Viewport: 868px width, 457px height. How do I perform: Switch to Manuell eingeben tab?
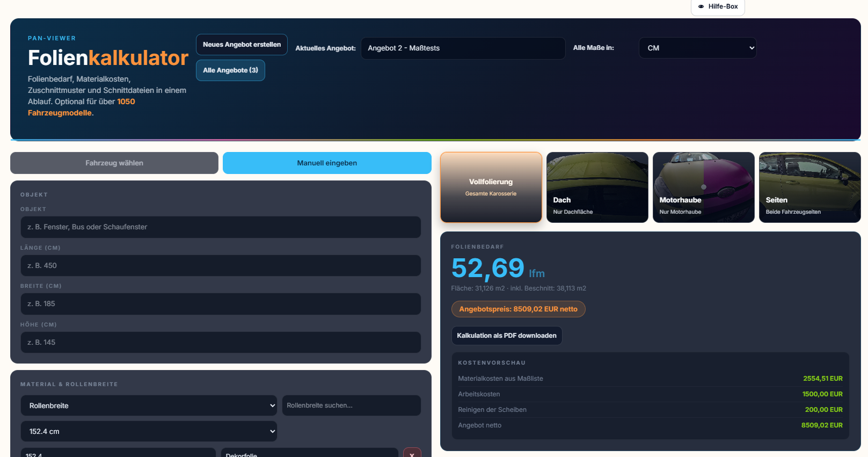(x=327, y=163)
